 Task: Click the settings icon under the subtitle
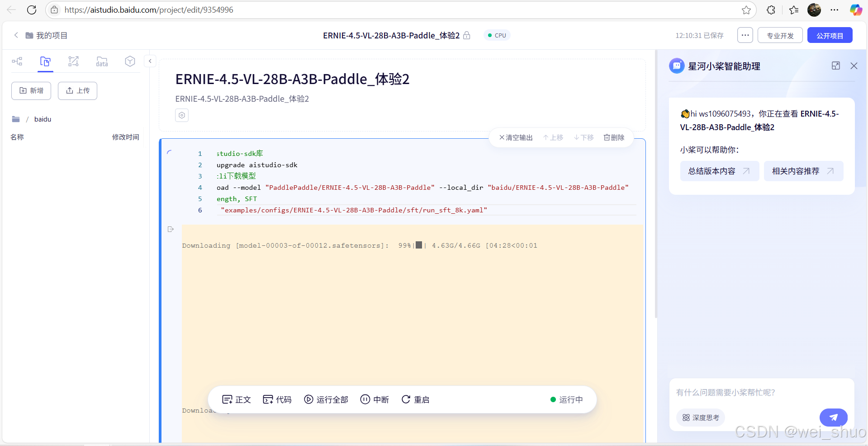pos(182,115)
